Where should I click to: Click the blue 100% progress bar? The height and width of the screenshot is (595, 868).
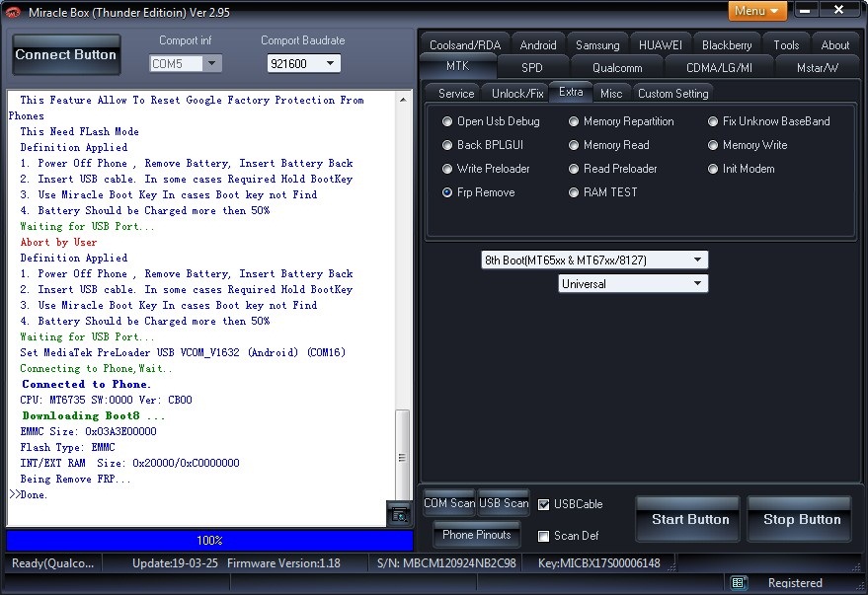coord(209,541)
